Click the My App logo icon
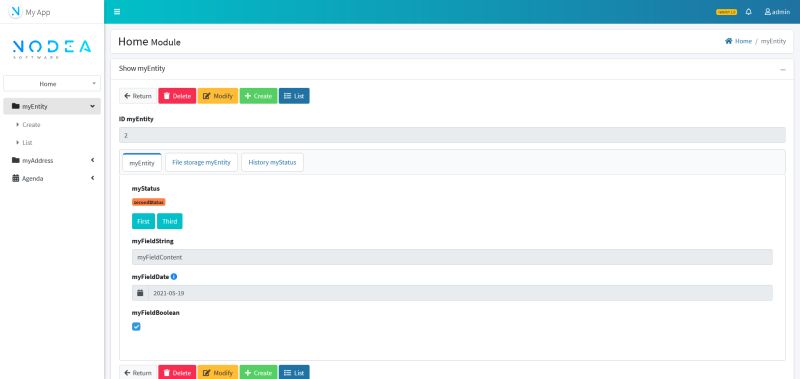The height and width of the screenshot is (379, 800). click(16, 12)
